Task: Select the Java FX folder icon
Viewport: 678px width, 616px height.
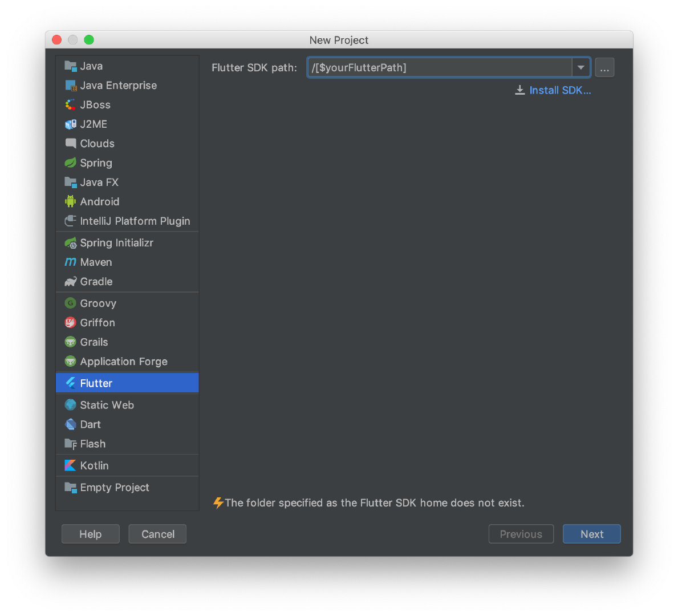Action: pos(71,182)
